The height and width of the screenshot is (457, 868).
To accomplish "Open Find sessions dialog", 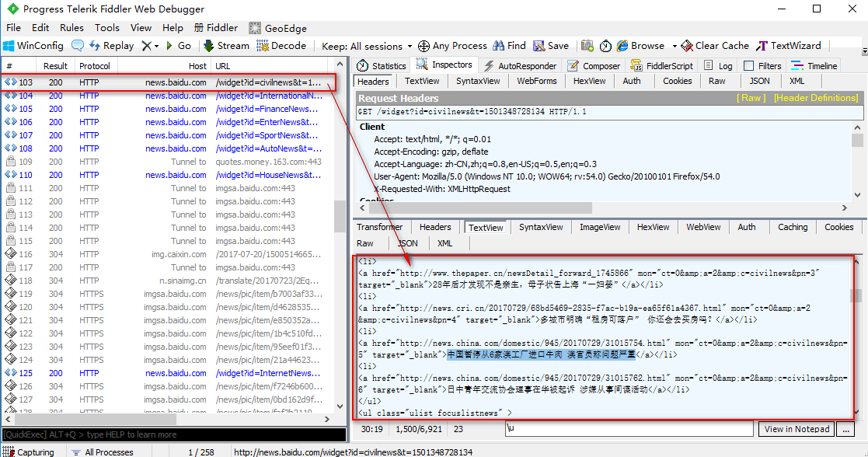I will 509,46.
